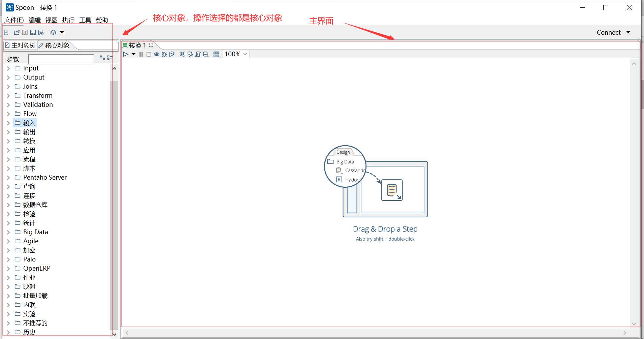644x339 pixels.
Task: Expand the Output folder
Action: (x=8, y=78)
